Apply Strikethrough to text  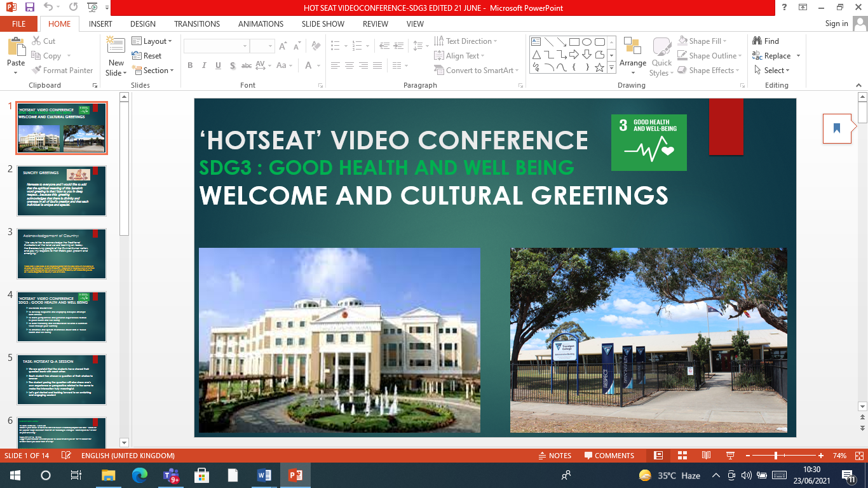point(247,65)
